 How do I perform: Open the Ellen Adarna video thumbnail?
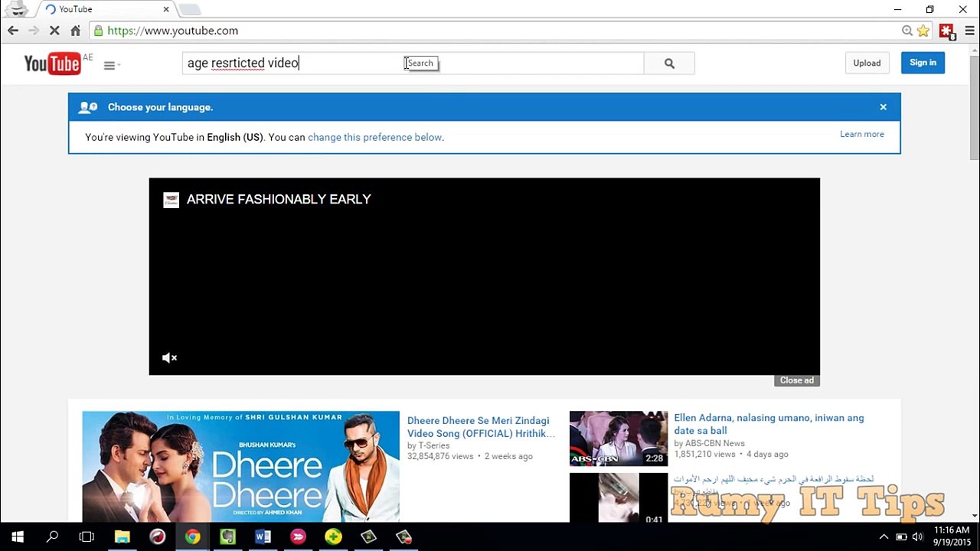[619, 439]
